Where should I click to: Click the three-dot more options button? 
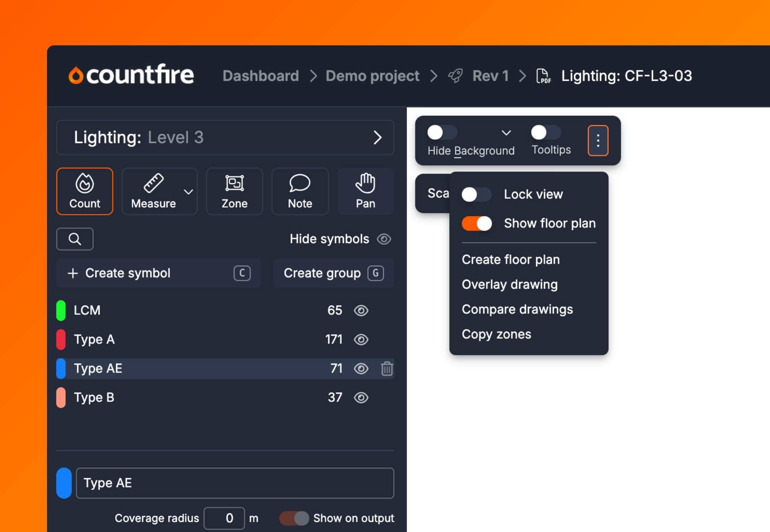(598, 141)
